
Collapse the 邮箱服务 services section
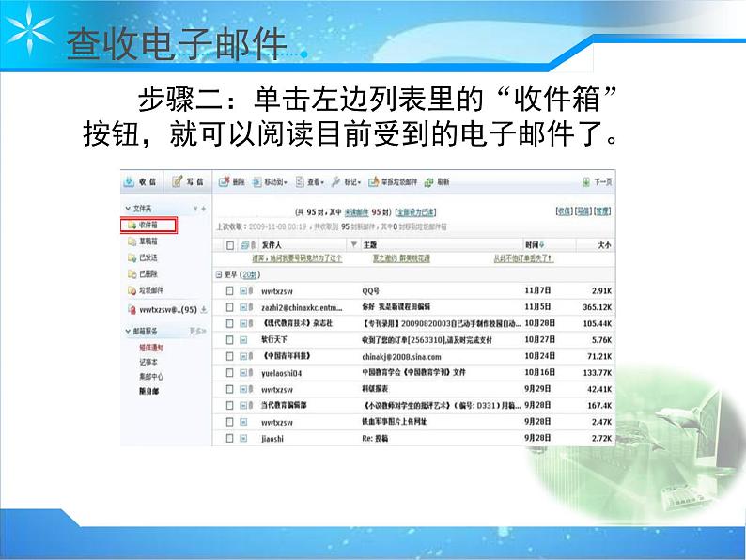(128, 331)
